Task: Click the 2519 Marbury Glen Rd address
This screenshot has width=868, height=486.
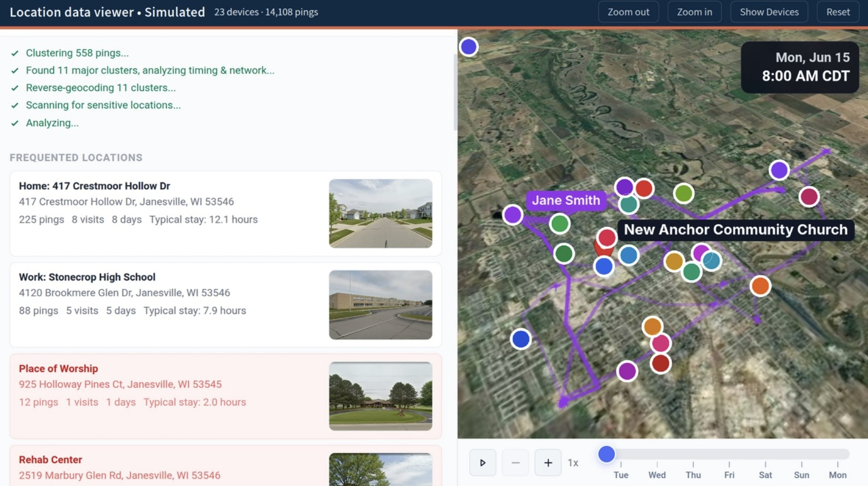Action: click(x=119, y=475)
